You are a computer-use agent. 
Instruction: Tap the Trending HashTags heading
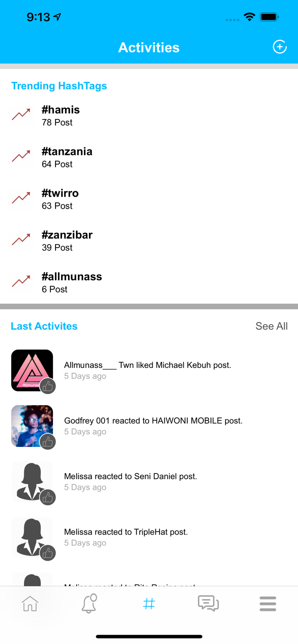(x=59, y=86)
